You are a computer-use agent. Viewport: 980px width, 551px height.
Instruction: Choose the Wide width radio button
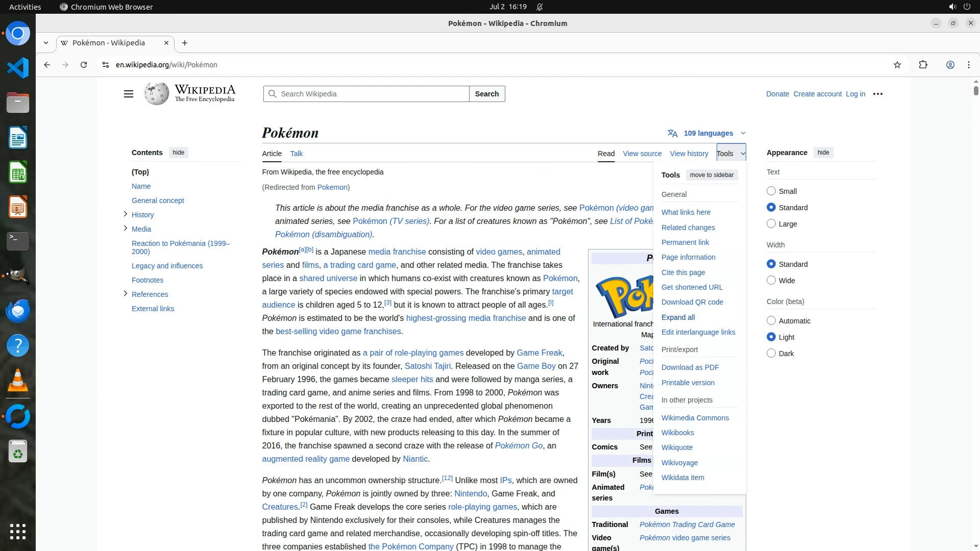(771, 281)
